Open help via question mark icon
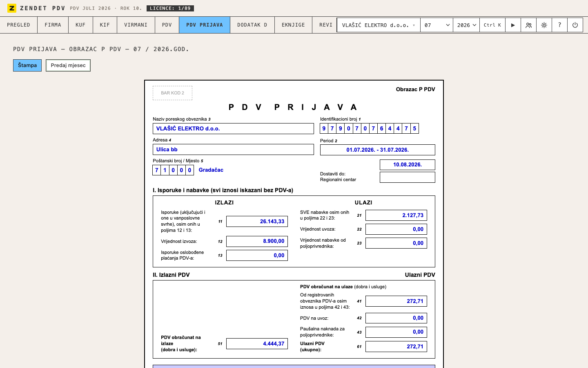 point(559,25)
